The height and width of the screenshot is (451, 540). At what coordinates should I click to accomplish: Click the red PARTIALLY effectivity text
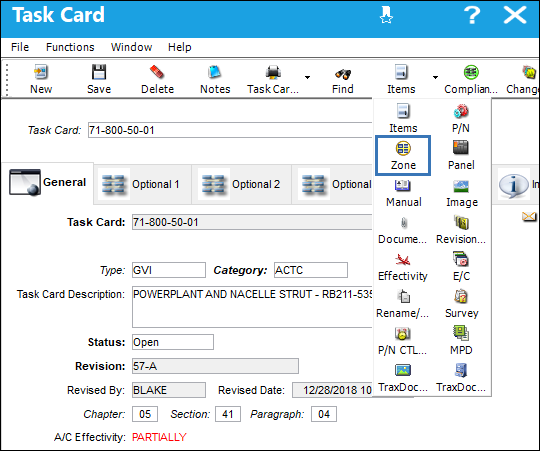point(159,437)
